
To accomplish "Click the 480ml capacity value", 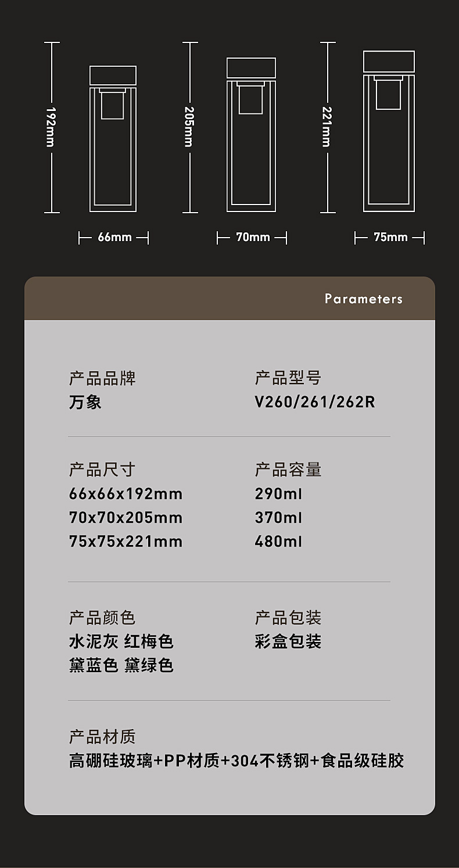I will tap(278, 541).
